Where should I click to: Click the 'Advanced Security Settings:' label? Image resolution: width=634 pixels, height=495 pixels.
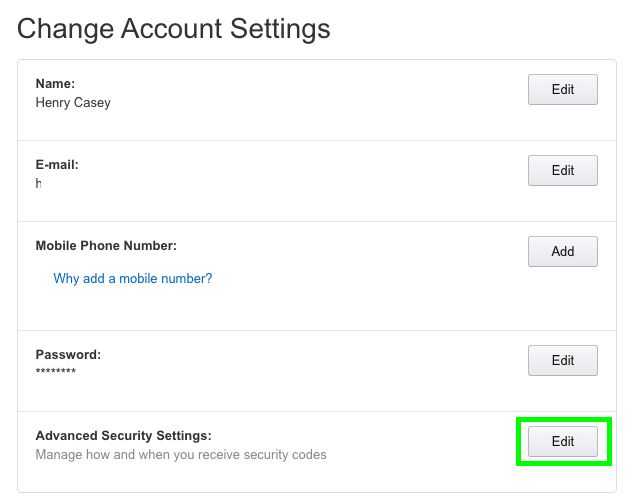click(x=124, y=436)
